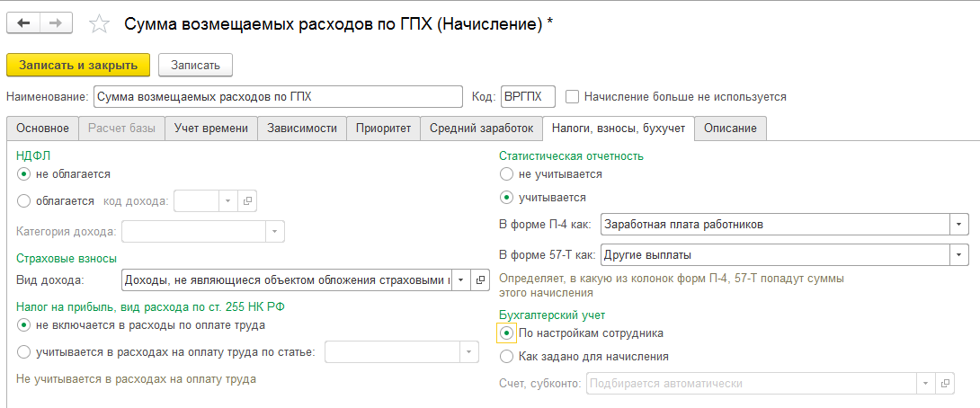Image resolution: width=980 pixels, height=408 pixels.
Task: Click the Другие выплаты field
Action: (x=775, y=254)
